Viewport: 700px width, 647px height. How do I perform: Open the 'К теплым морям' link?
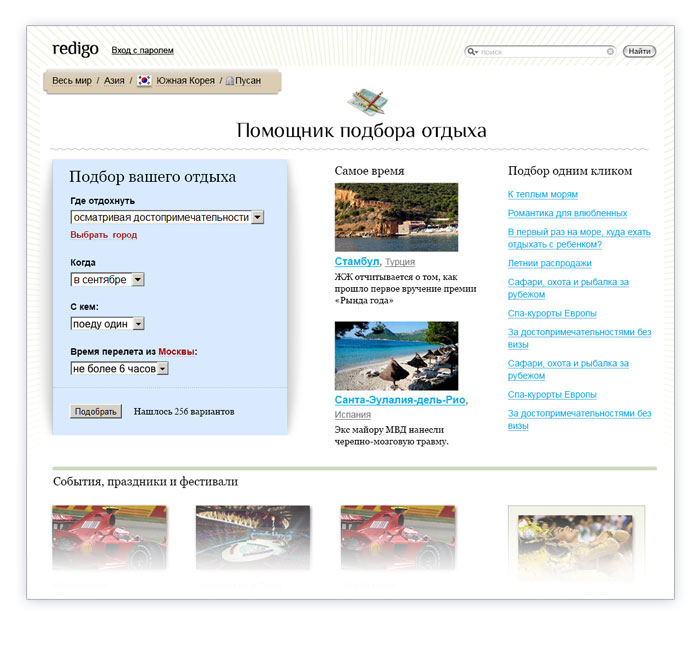click(x=542, y=194)
